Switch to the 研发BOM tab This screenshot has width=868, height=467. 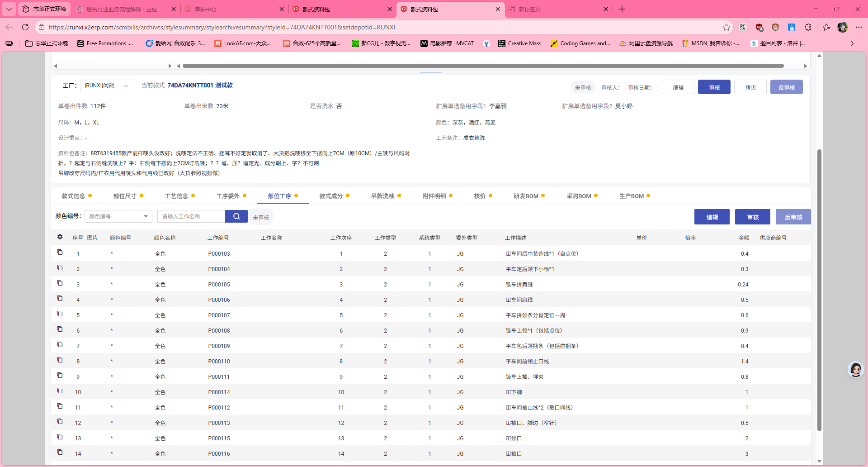[529, 196]
